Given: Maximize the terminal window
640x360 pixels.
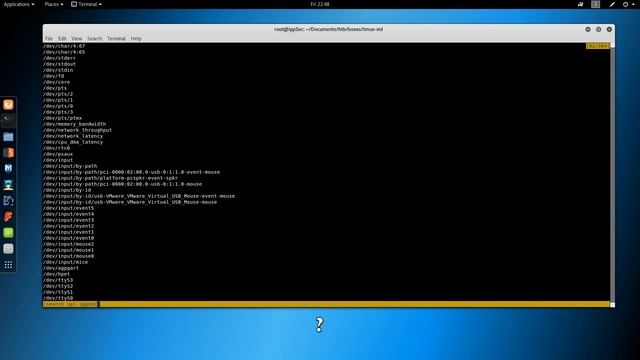Looking at the screenshot, I should [x=598, y=29].
